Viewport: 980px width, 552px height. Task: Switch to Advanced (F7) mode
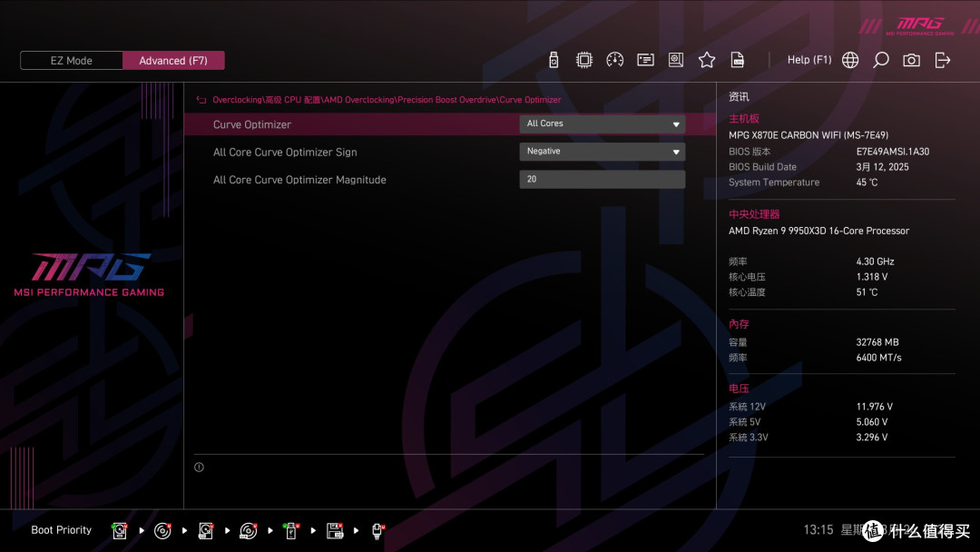click(x=173, y=61)
